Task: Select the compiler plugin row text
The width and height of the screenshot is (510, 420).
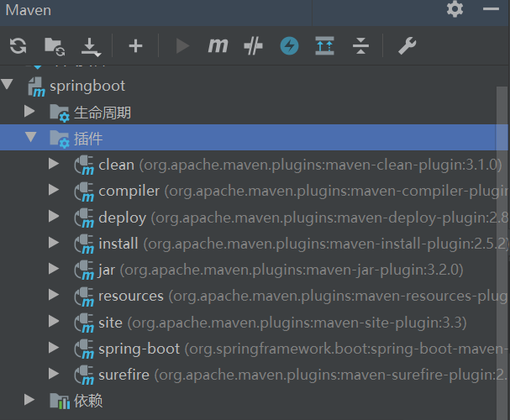Action: pyautogui.click(x=303, y=192)
